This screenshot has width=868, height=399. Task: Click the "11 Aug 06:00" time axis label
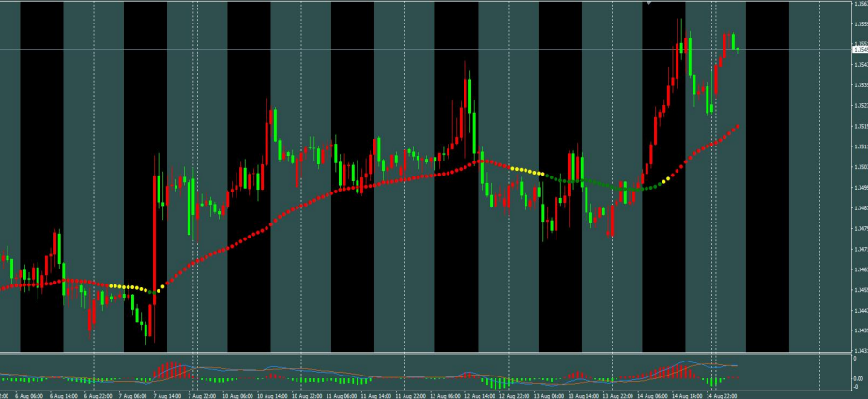point(342,396)
